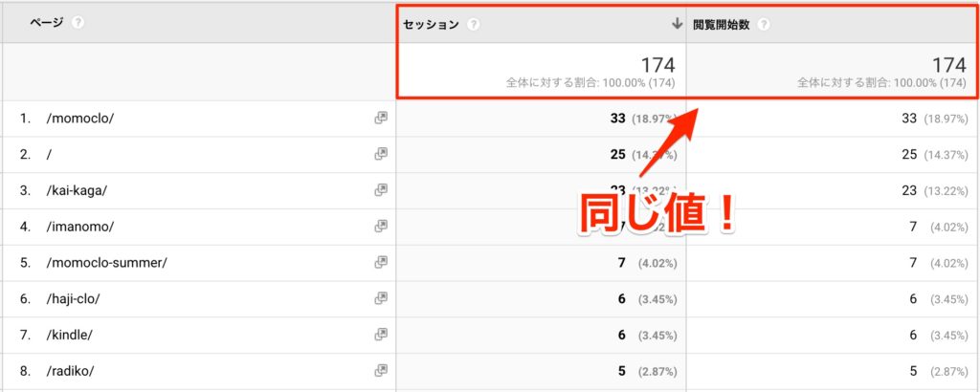Show help for セッション column

point(474,24)
